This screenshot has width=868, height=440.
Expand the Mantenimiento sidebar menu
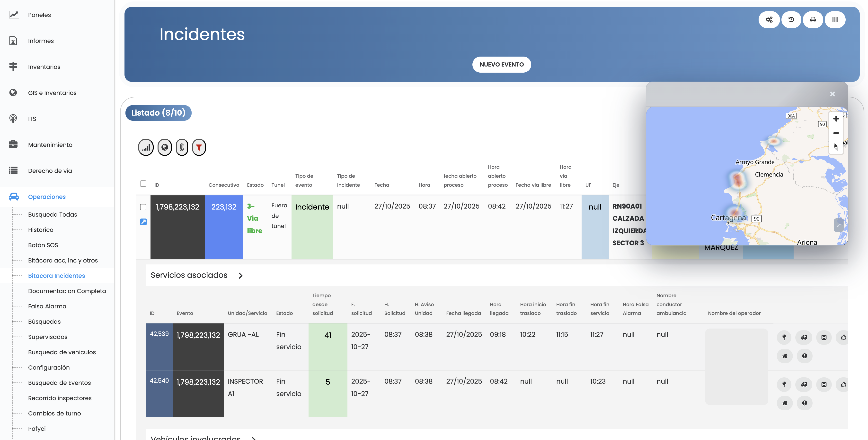[x=50, y=145]
